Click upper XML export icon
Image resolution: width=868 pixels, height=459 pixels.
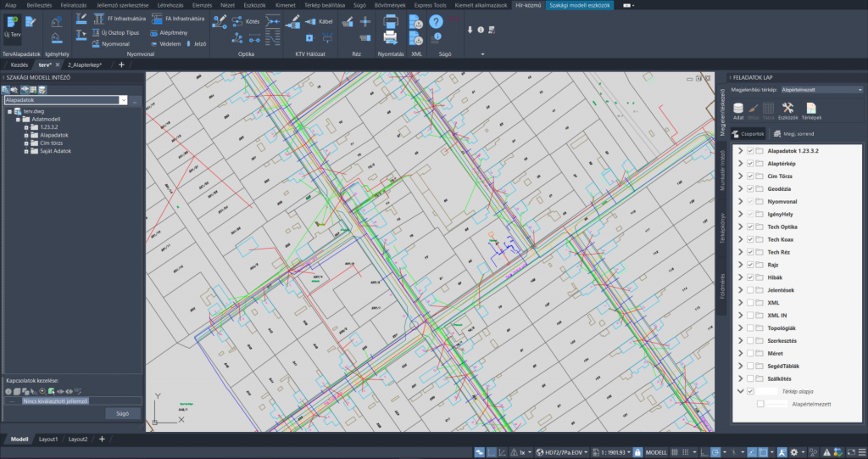pyautogui.click(x=415, y=21)
